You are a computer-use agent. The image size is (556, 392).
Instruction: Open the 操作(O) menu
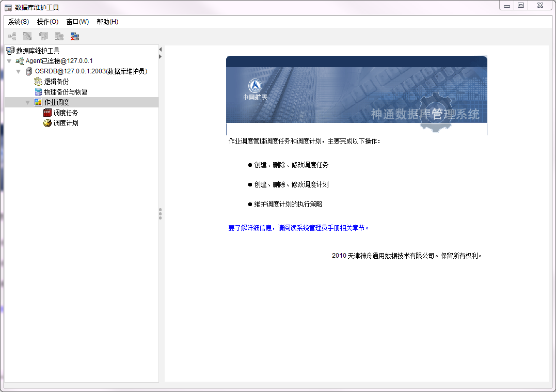tap(47, 22)
